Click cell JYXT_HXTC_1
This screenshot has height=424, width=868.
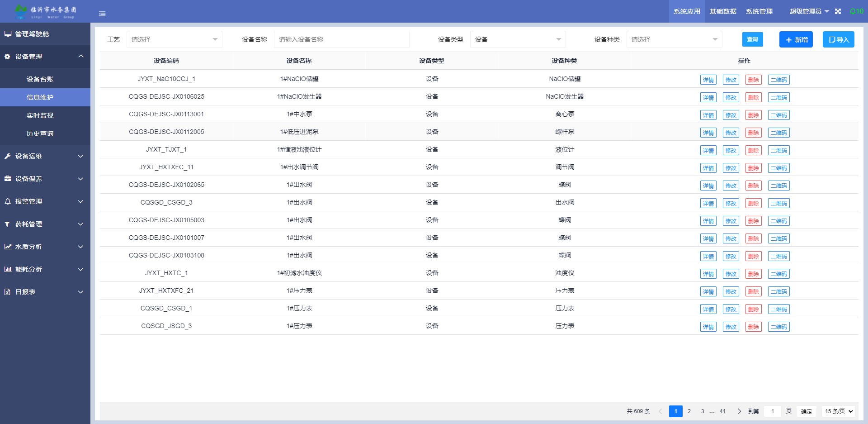[x=166, y=273]
